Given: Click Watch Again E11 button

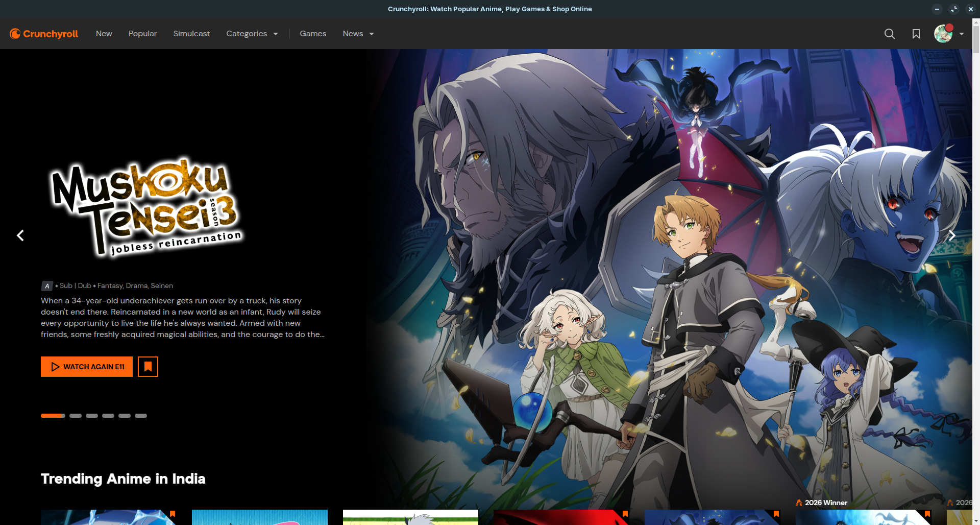Looking at the screenshot, I should pos(87,367).
